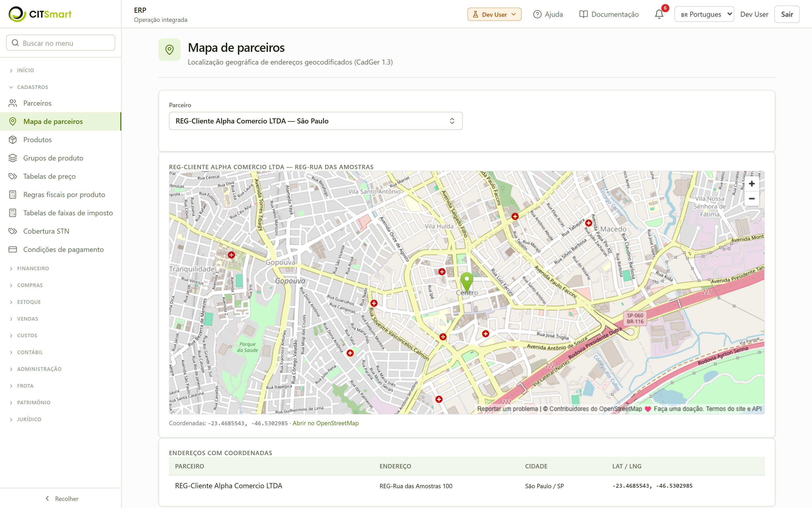The width and height of the screenshot is (812, 508).
Task: Open the Parceiro combo box
Action: point(315,121)
